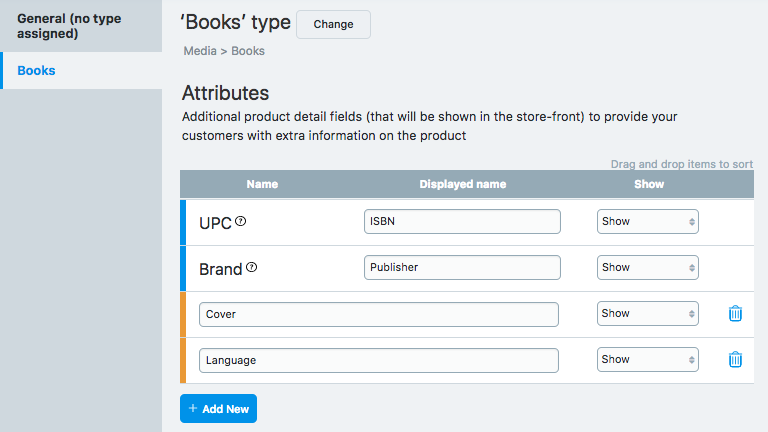Grab the orange drag handle of Cover row

[x=183, y=314]
